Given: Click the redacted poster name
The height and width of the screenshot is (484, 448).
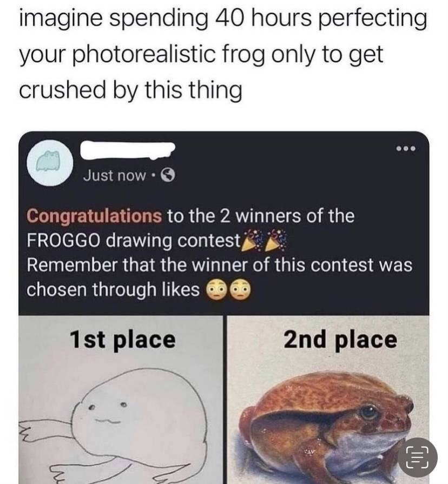Looking at the screenshot, I should pos(128,150).
